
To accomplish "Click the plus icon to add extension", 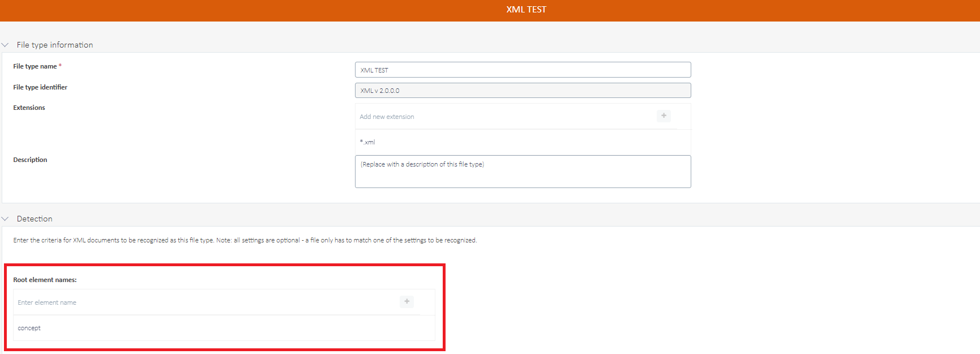I will (x=664, y=116).
